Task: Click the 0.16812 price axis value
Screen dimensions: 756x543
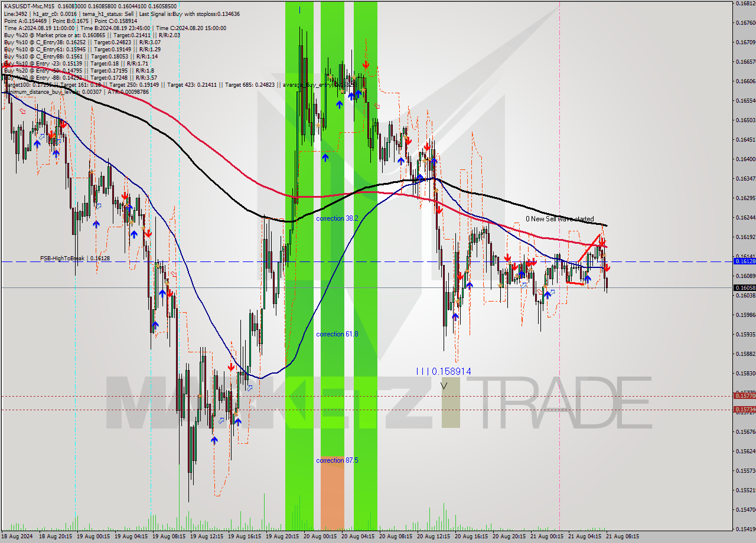Action: (x=745, y=3)
